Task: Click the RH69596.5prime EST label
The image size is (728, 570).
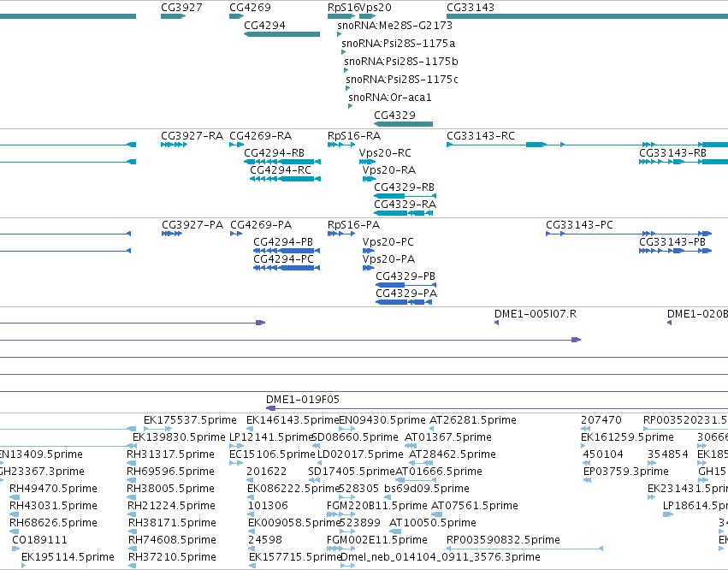Action: 170,472
